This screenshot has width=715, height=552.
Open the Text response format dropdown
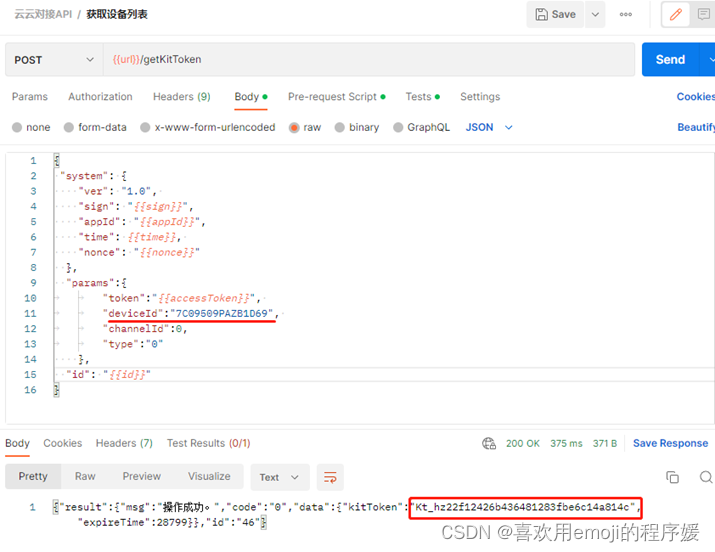coord(280,477)
